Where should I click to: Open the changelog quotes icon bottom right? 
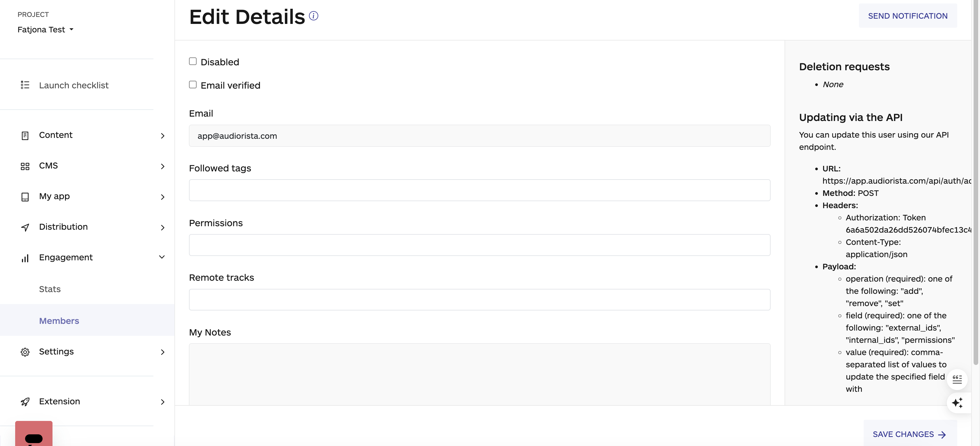(x=958, y=379)
